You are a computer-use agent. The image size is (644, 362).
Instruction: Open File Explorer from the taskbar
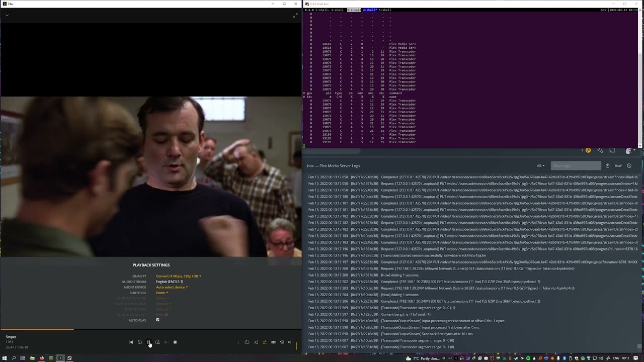[32, 358]
